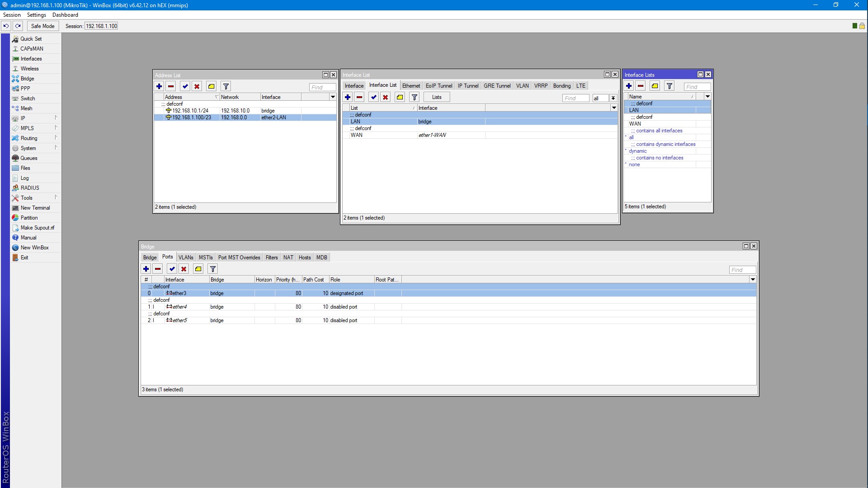Open the Session menu
868x488 pixels.
(12, 15)
